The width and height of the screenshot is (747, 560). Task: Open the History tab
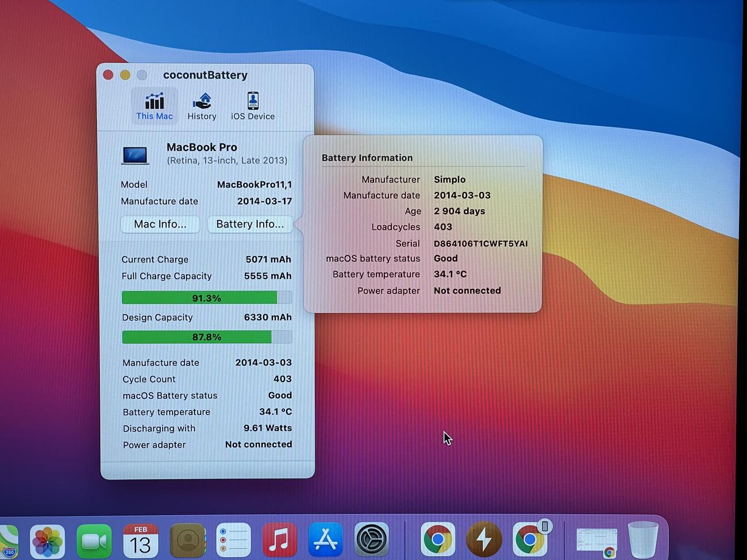(x=202, y=106)
